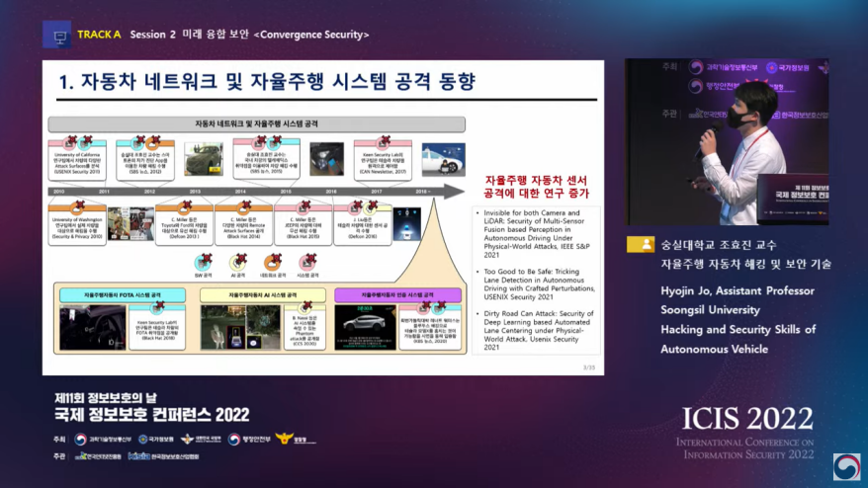Click the dark car interior FOTA photo
868x488 pixels.
point(93,328)
